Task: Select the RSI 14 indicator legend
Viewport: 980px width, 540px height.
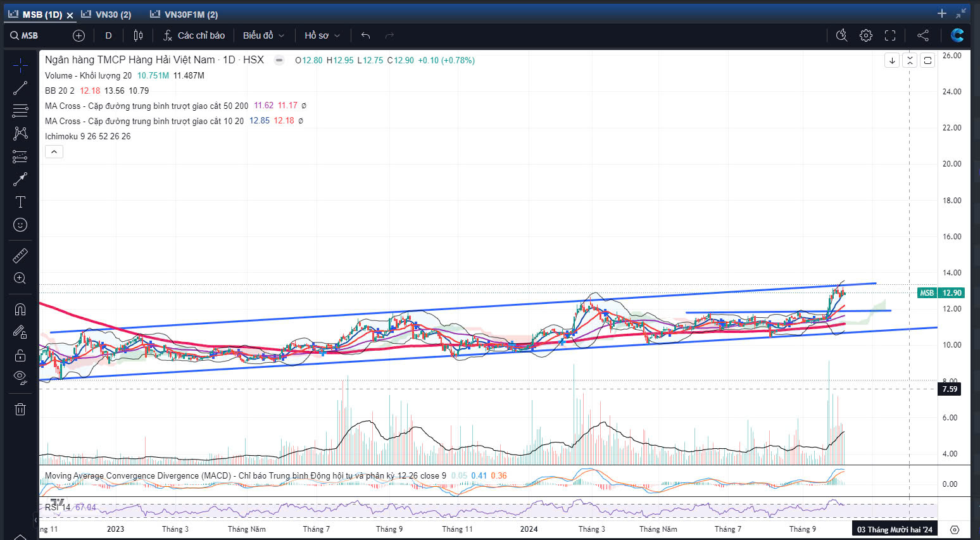Action: (x=58, y=507)
